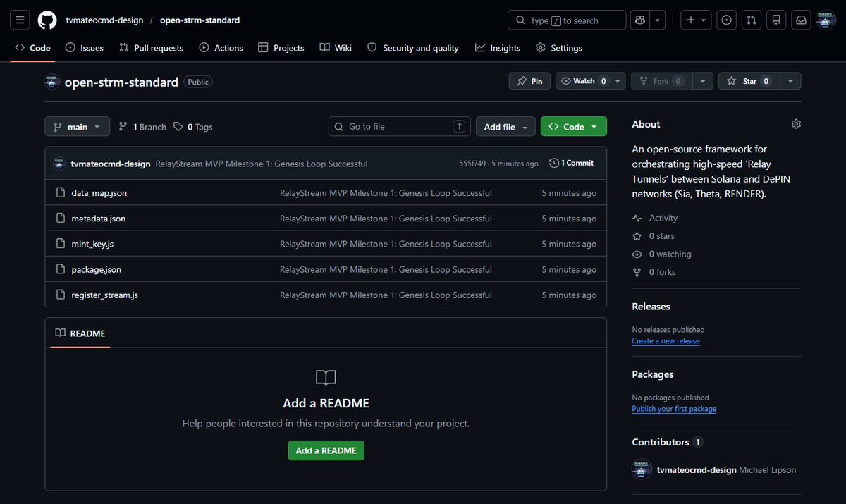846x504 pixels.
Task: Focus the 'Type / to search' field
Action: click(567, 20)
